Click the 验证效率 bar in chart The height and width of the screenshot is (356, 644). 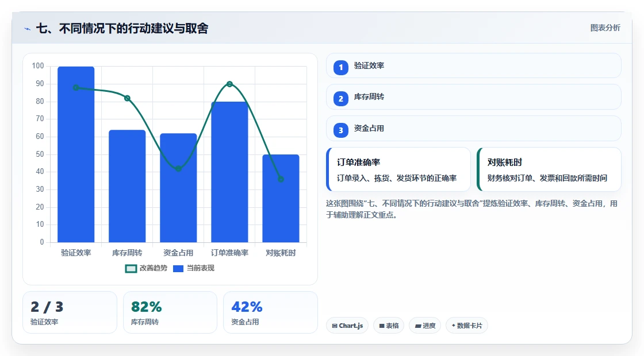(76, 154)
